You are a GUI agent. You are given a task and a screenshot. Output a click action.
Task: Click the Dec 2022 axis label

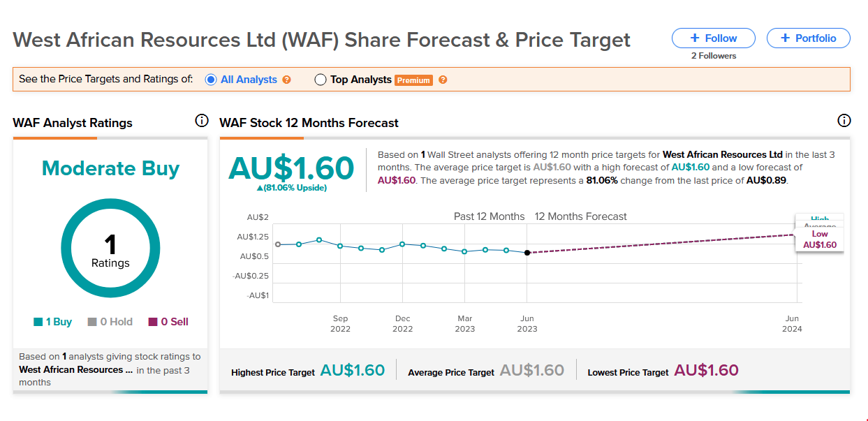click(402, 323)
